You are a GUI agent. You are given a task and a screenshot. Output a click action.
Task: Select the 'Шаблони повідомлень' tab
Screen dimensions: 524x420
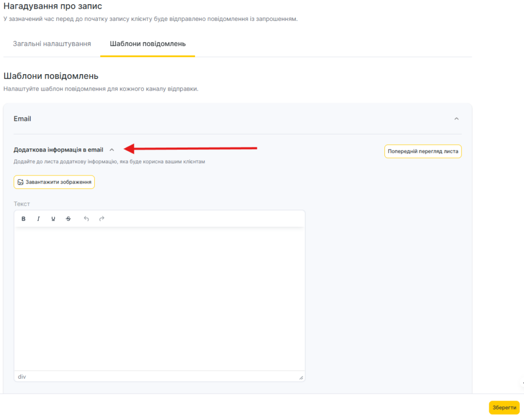(x=147, y=43)
